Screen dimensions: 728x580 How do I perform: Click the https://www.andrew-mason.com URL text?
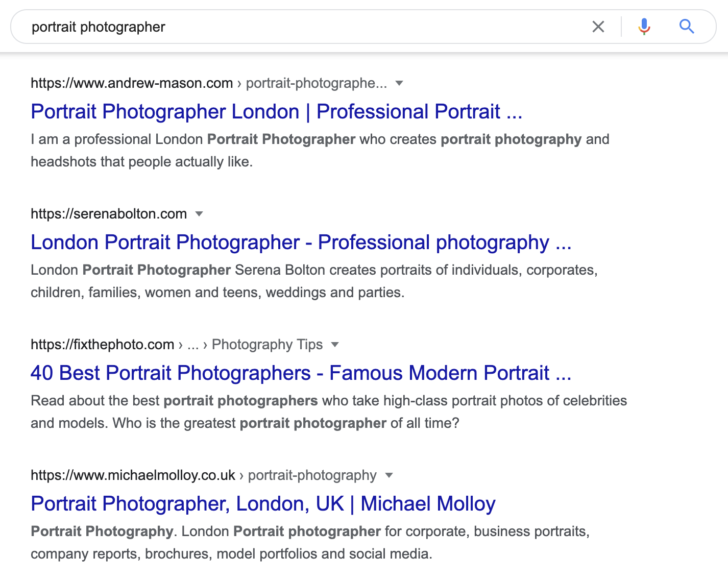point(132,83)
